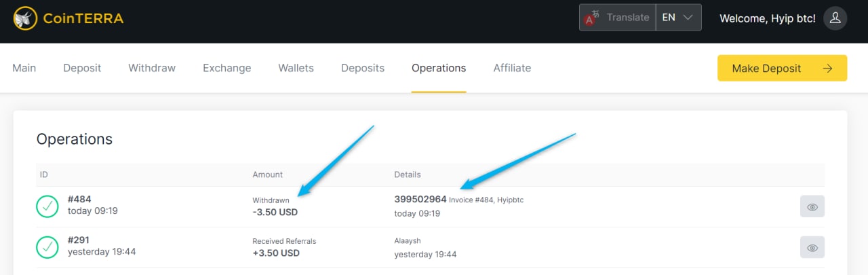This screenshot has height=275, width=868.
Task: Navigate to the Main tab
Action: coord(24,68)
